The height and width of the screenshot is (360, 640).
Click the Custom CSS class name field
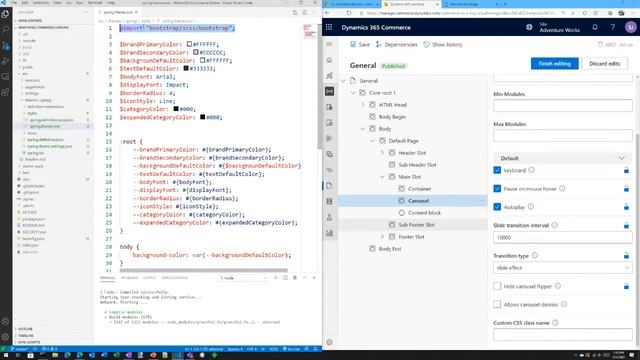(562, 335)
